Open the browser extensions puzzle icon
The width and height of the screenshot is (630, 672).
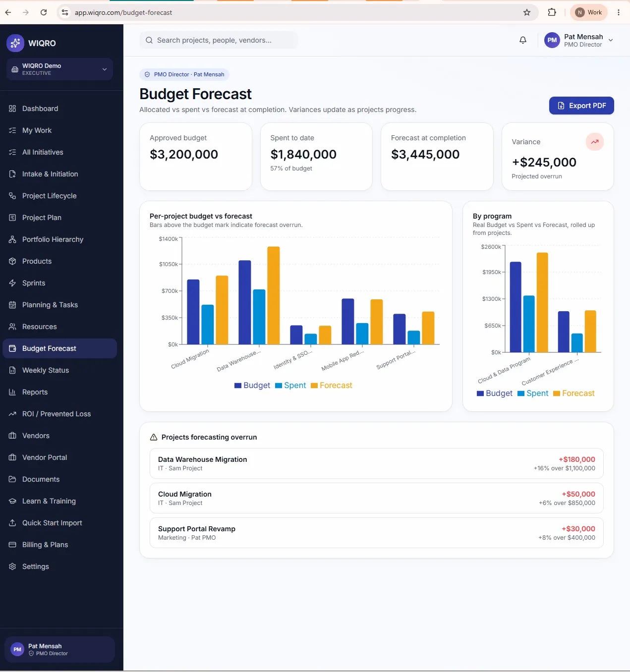(552, 12)
